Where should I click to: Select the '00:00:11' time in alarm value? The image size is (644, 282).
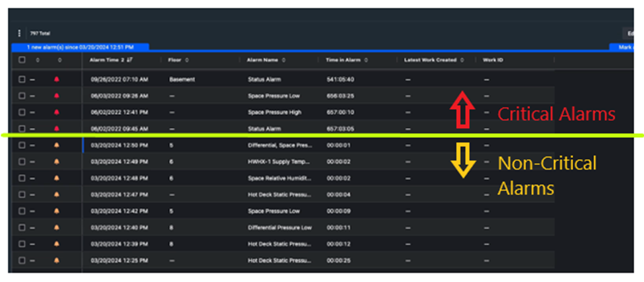338,227
